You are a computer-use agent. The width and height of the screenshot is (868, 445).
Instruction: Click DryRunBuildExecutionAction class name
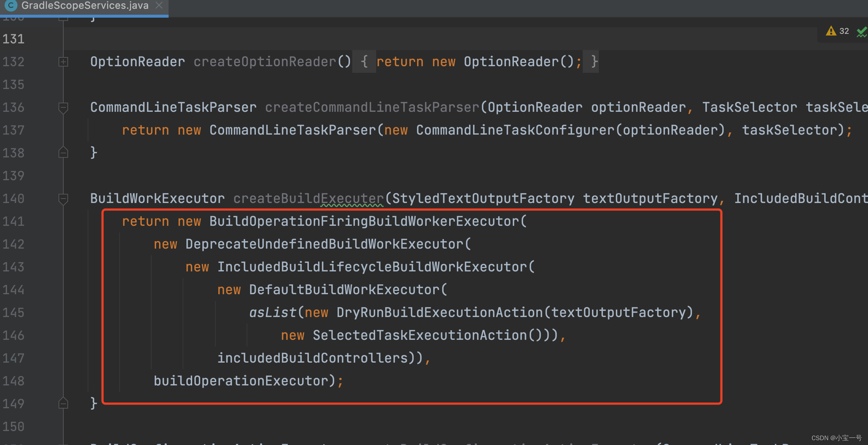pos(440,313)
